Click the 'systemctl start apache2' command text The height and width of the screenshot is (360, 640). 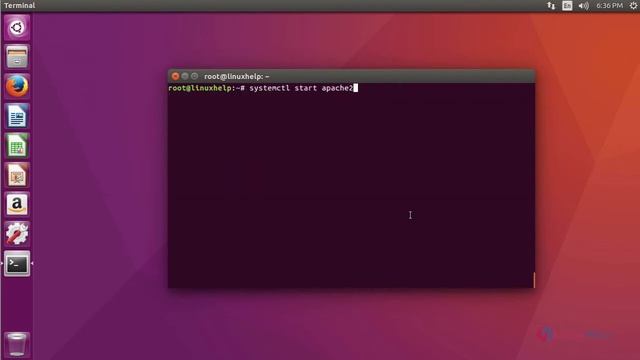tap(301, 88)
